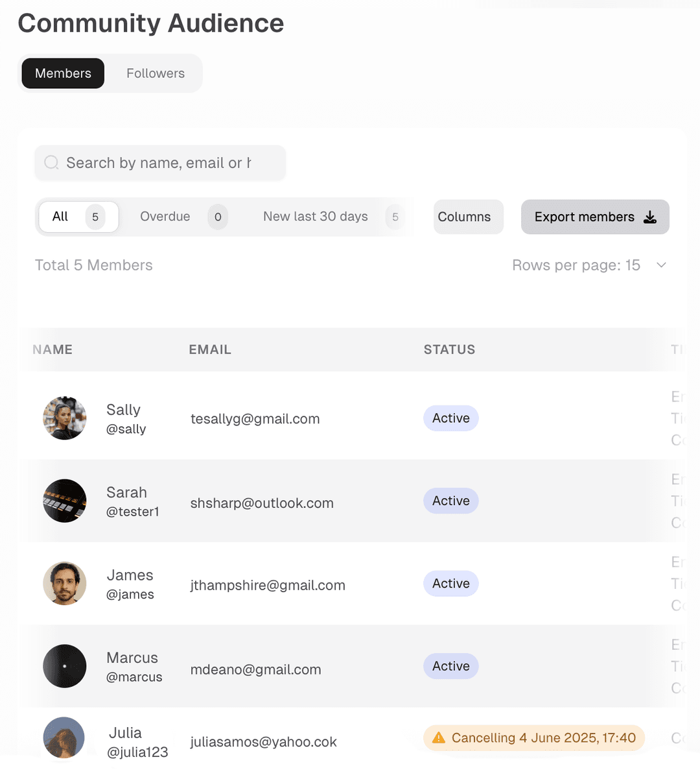Screen dimensions: 700x777
Task: Select the Members tab
Action: 63,73
